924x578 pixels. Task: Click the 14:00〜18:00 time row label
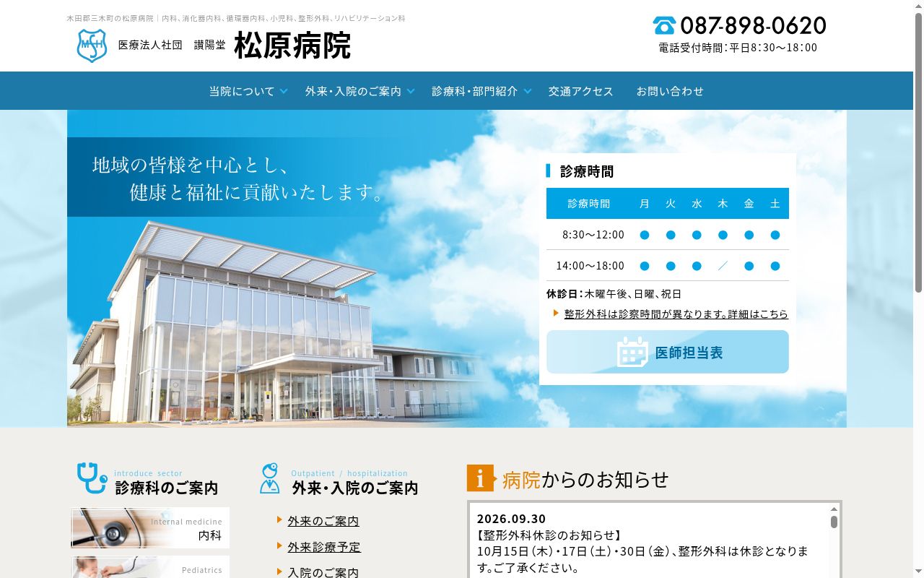[590, 266]
